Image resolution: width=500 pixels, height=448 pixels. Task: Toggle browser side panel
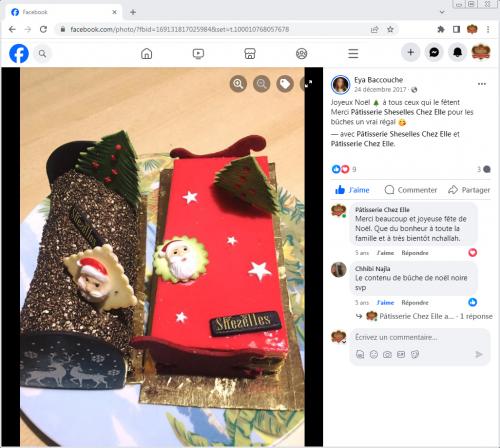[456, 29]
